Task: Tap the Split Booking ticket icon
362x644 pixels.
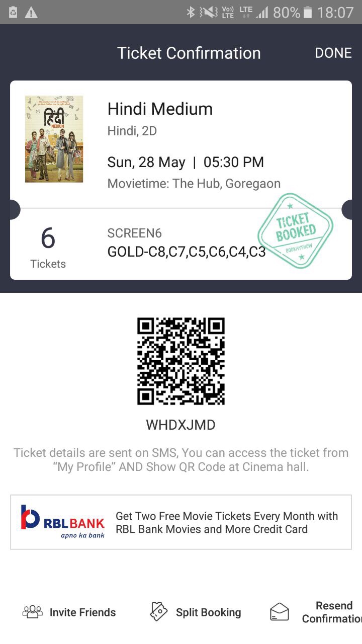Action: 159,612
